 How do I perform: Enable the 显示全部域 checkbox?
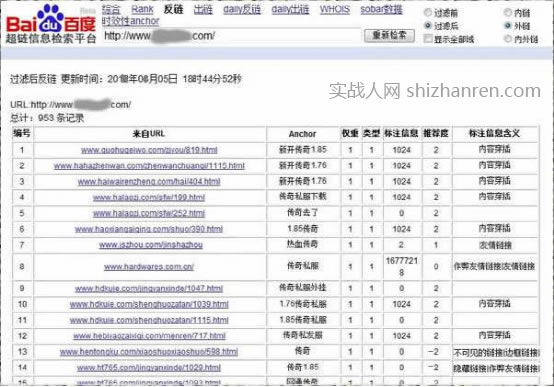pos(428,39)
